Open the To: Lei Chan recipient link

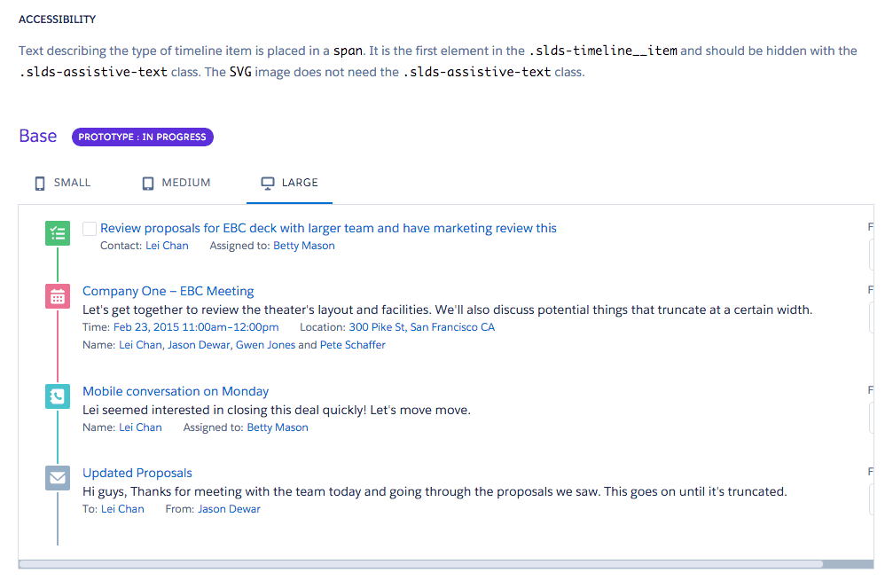pos(122,509)
